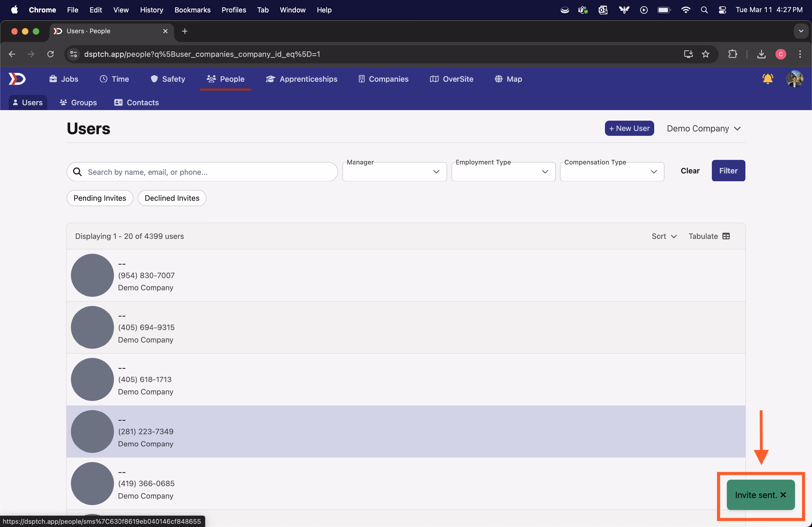Image resolution: width=812 pixels, height=527 pixels.
Task: Open Chrome extensions puzzle icon
Action: [x=732, y=54]
